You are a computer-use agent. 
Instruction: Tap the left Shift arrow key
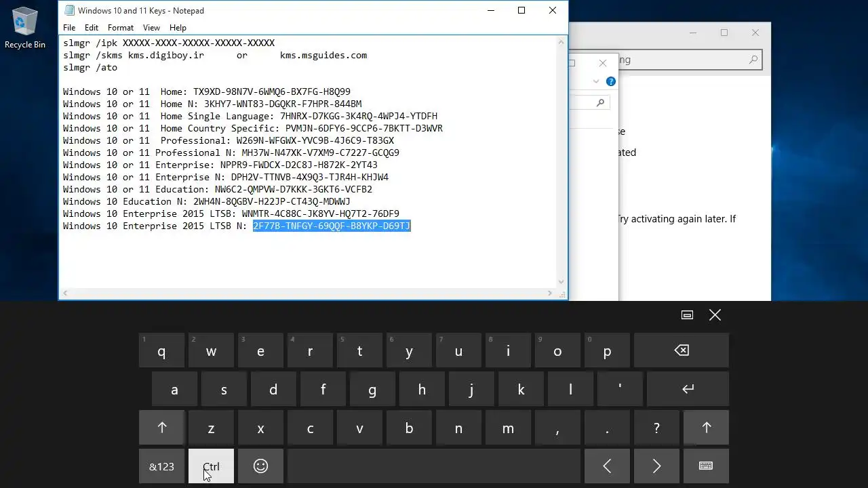coord(161,428)
